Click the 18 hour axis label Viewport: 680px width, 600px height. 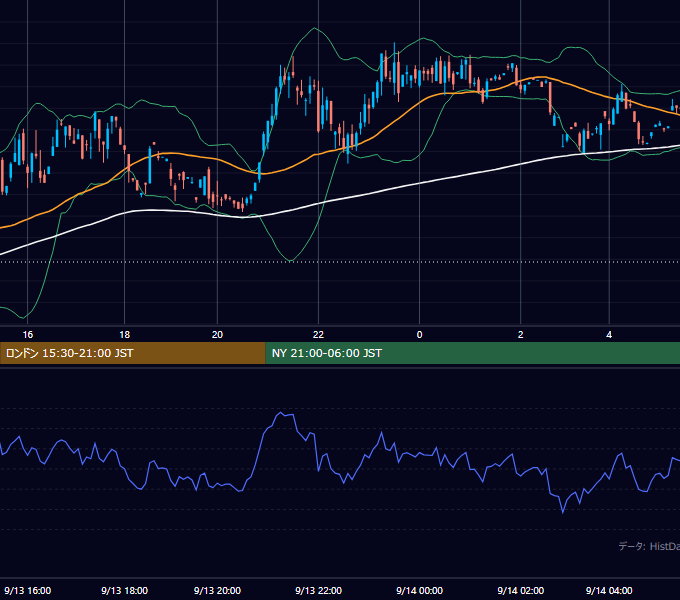pyautogui.click(x=124, y=335)
